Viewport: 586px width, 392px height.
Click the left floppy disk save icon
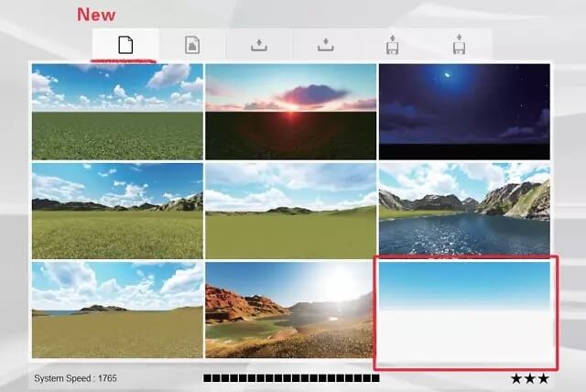click(392, 44)
